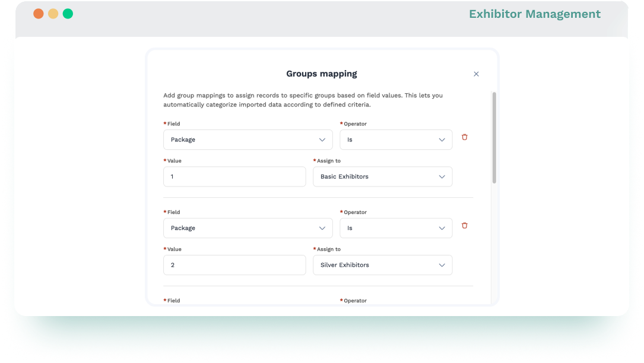This screenshot has height=363, width=644.
Task: Click the orange macOS minimize circle
Action: coord(53,12)
